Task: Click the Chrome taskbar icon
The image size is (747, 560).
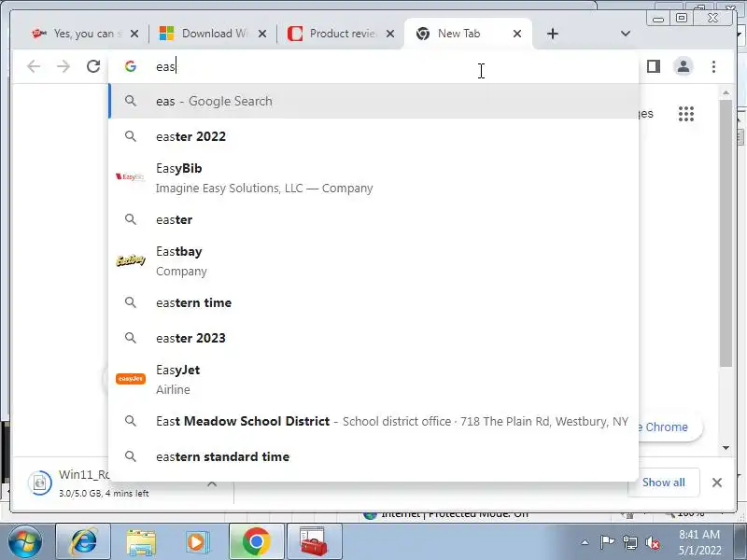Action: click(256, 541)
